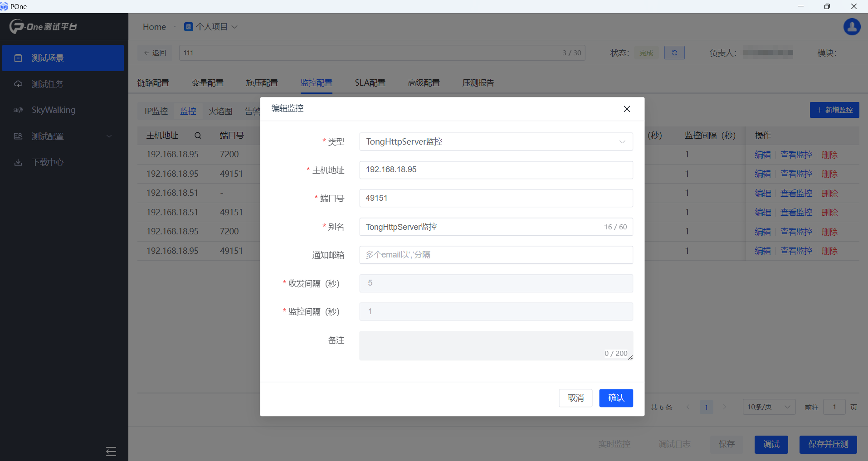The height and width of the screenshot is (461, 868).
Task: Switch to SLA配置 tab
Action: pos(370,83)
